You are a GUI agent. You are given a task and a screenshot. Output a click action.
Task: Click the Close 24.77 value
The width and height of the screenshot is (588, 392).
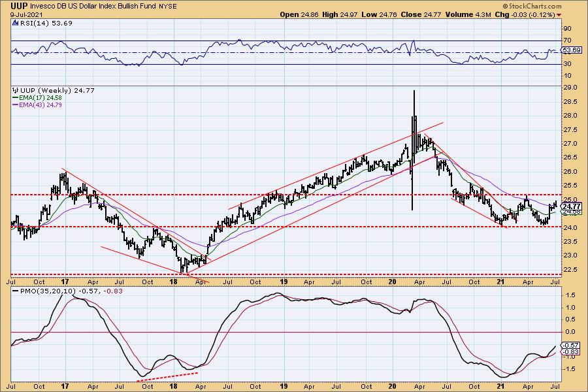[x=421, y=14]
